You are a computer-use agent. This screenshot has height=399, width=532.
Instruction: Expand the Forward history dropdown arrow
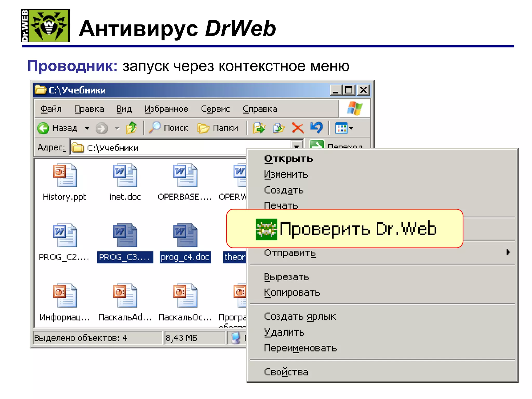(117, 128)
